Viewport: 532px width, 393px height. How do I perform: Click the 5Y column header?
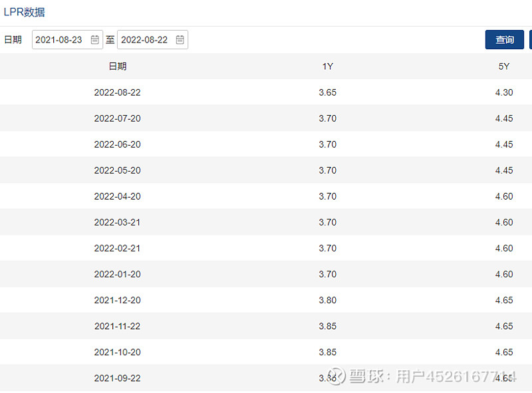[504, 66]
